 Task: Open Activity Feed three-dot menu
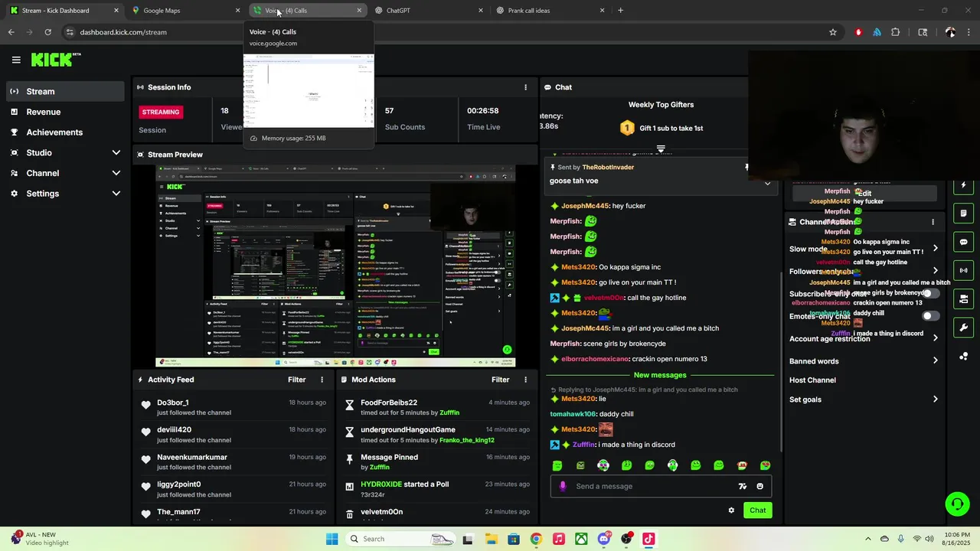322,380
